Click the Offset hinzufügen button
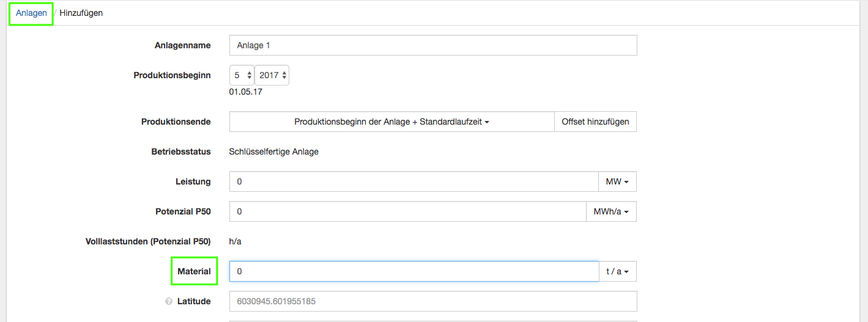 pos(595,122)
